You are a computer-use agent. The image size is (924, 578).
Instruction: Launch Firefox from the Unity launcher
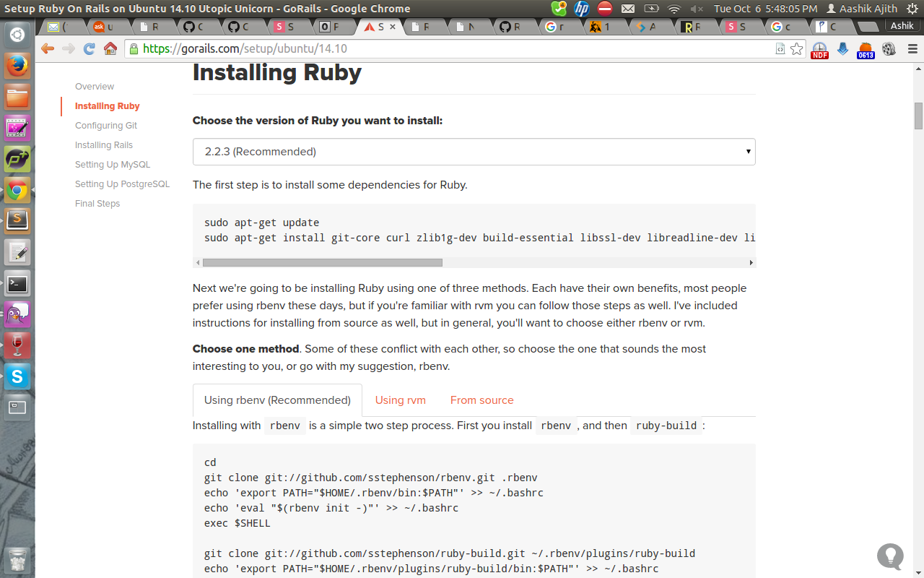tap(17, 66)
